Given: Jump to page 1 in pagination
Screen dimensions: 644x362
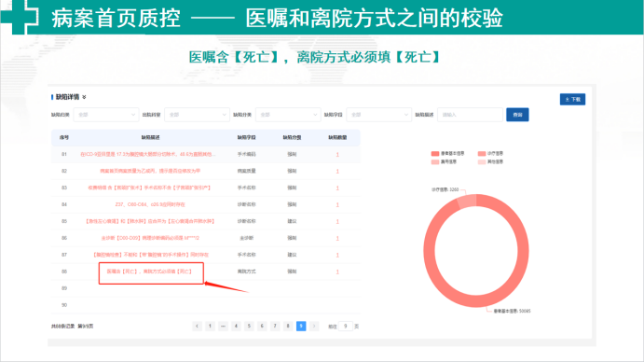Looking at the screenshot, I should click(x=210, y=327).
